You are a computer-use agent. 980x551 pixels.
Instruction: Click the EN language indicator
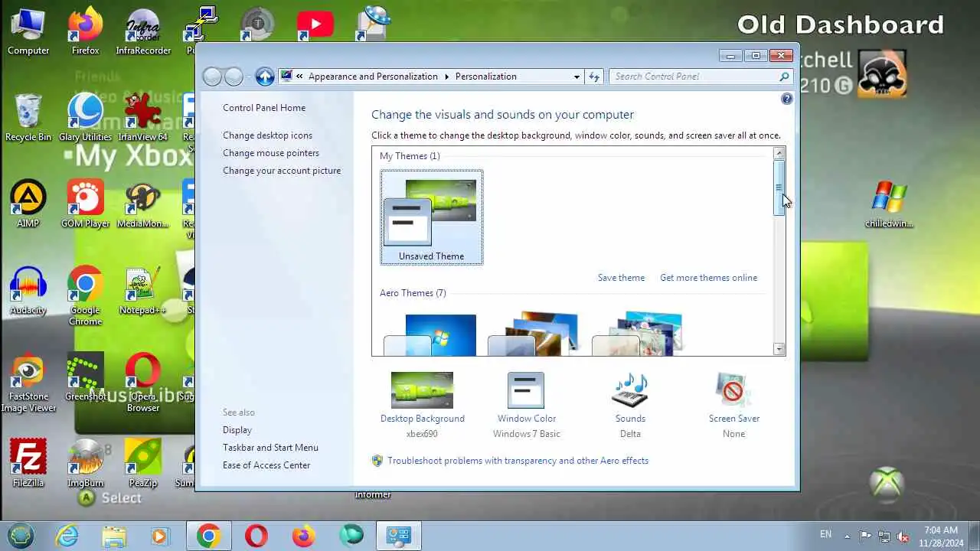825,534
